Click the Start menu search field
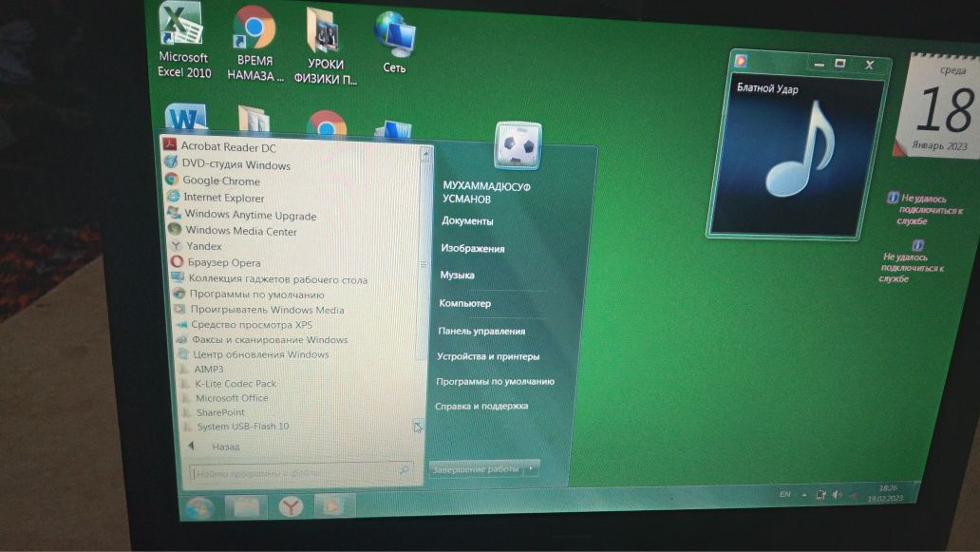This screenshot has width=980, height=552. (300, 472)
